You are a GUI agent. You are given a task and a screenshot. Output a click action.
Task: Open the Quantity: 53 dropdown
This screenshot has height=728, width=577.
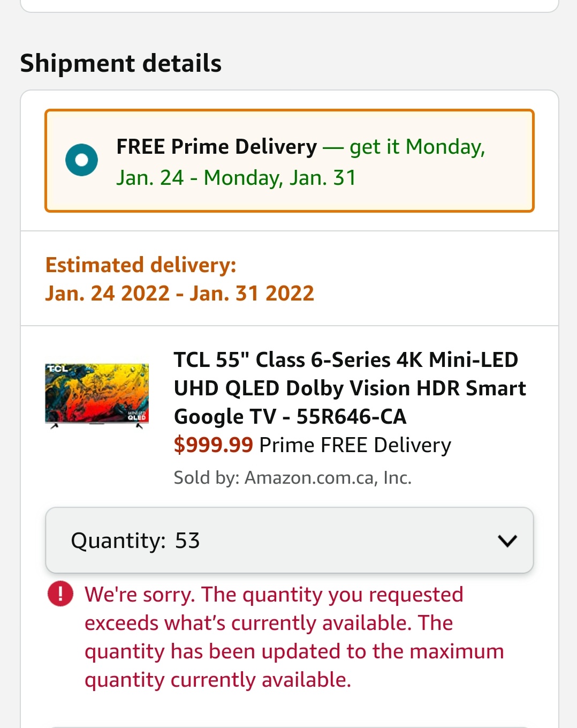pos(289,541)
